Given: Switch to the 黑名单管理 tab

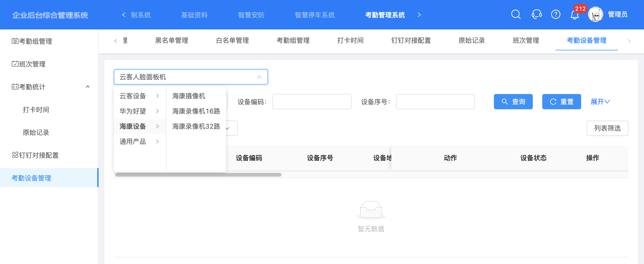Looking at the screenshot, I should pos(171,40).
